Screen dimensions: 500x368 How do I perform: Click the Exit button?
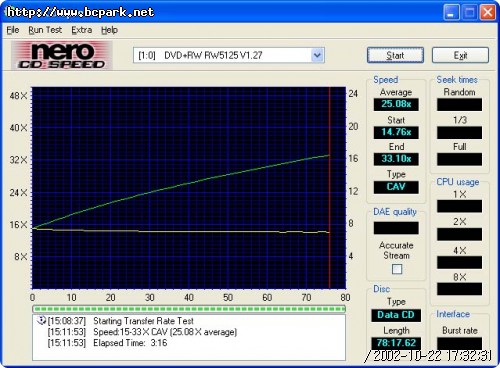click(460, 55)
